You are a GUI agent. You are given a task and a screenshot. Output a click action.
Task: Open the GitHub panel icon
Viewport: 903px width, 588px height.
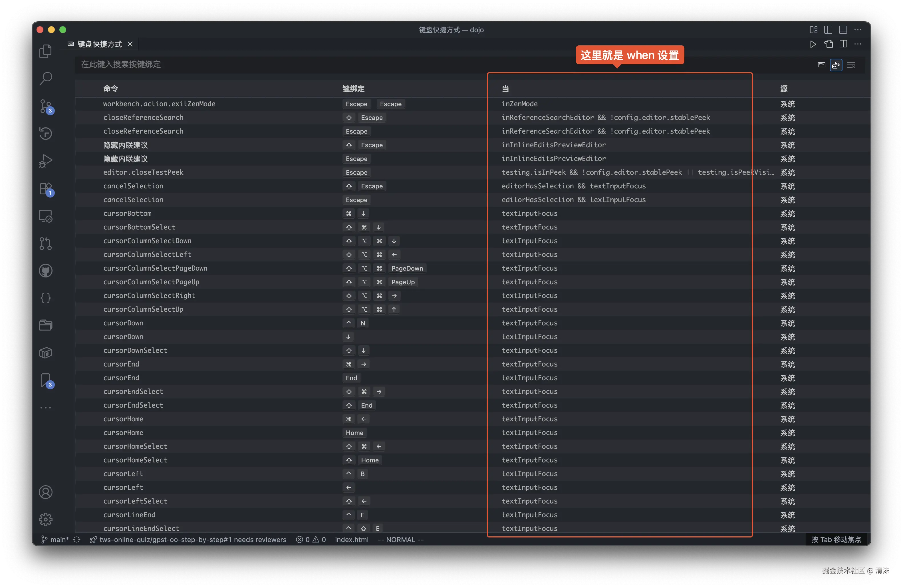46,271
